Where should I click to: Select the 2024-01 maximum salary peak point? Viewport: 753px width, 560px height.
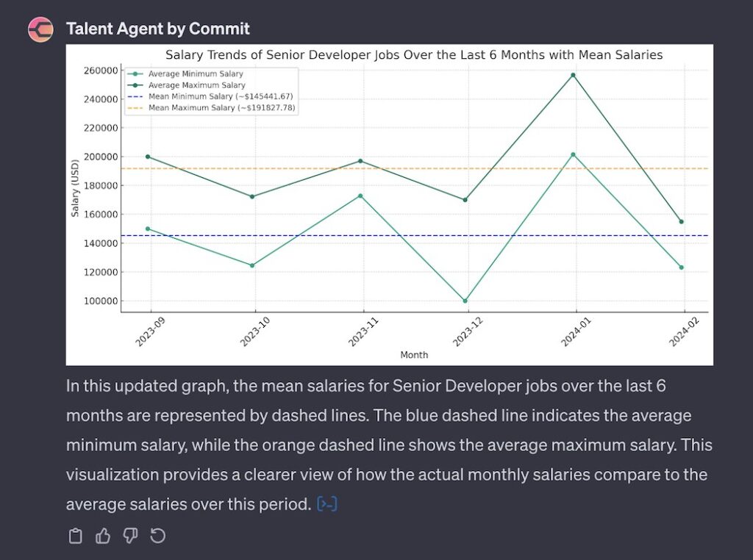point(571,74)
